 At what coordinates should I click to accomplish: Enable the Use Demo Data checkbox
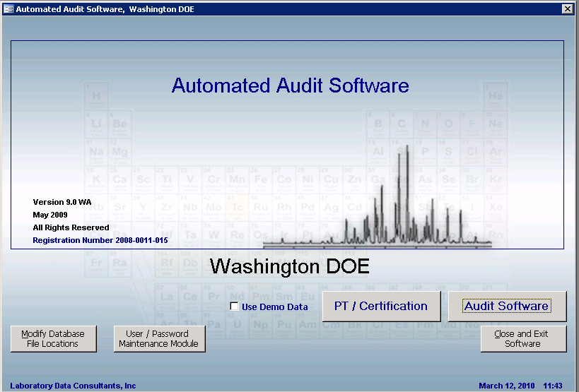tap(235, 307)
